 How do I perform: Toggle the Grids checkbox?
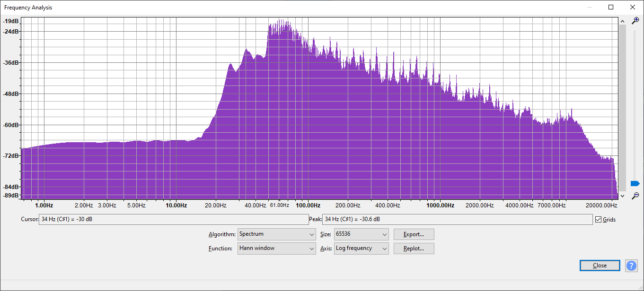599,219
